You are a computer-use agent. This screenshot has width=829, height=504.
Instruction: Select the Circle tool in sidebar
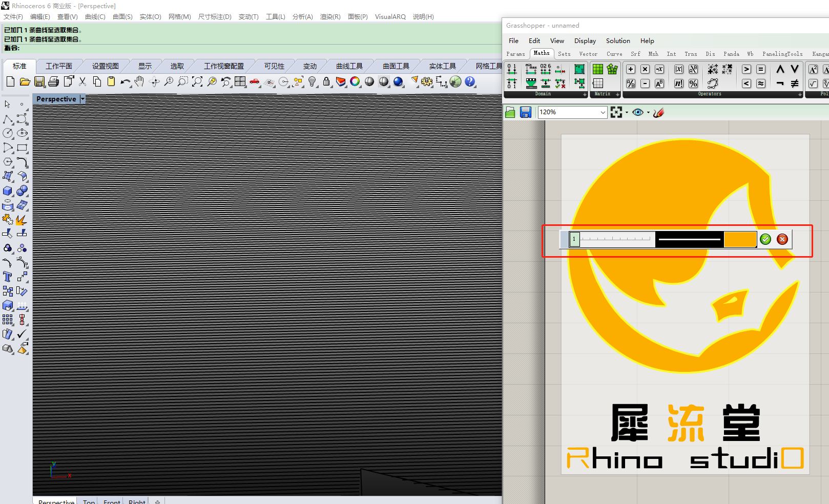pyautogui.click(x=8, y=133)
